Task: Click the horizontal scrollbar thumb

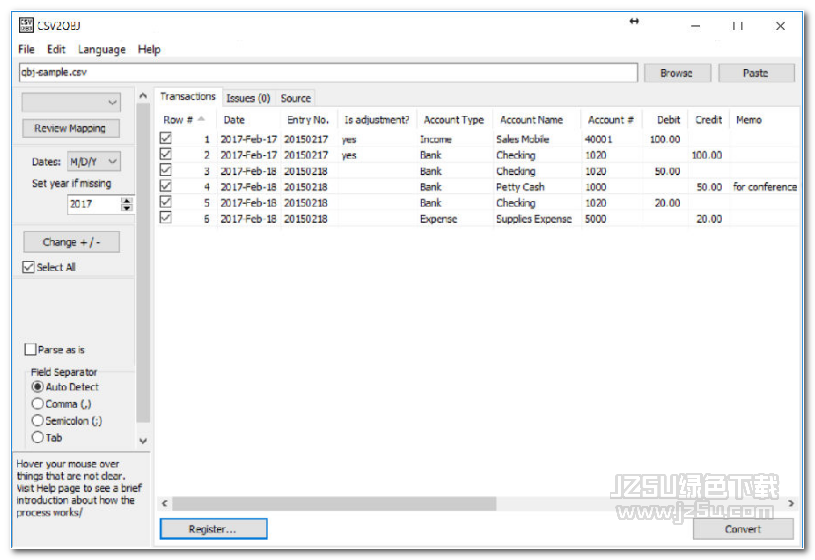Action: point(334,503)
